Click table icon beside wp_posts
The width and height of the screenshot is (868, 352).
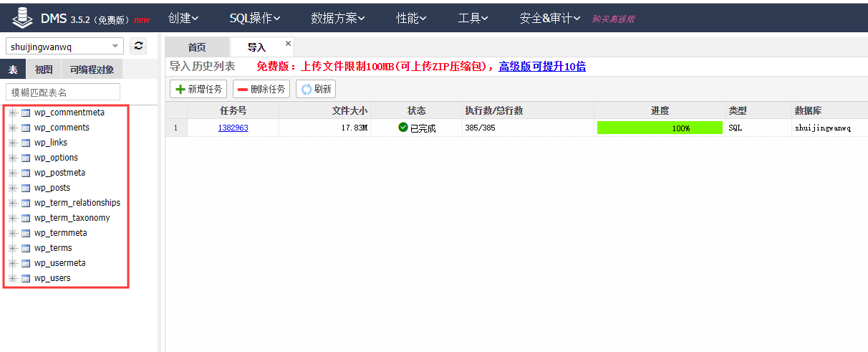click(x=26, y=188)
